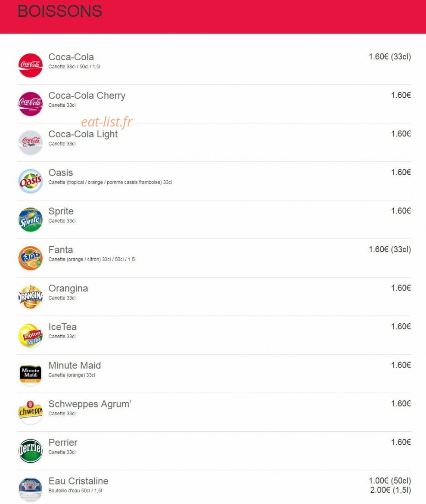Click the Fanta 1.60€ (33cl) price
This screenshot has height=504, width=426.
pyautogui.click(x=390, y=250)
